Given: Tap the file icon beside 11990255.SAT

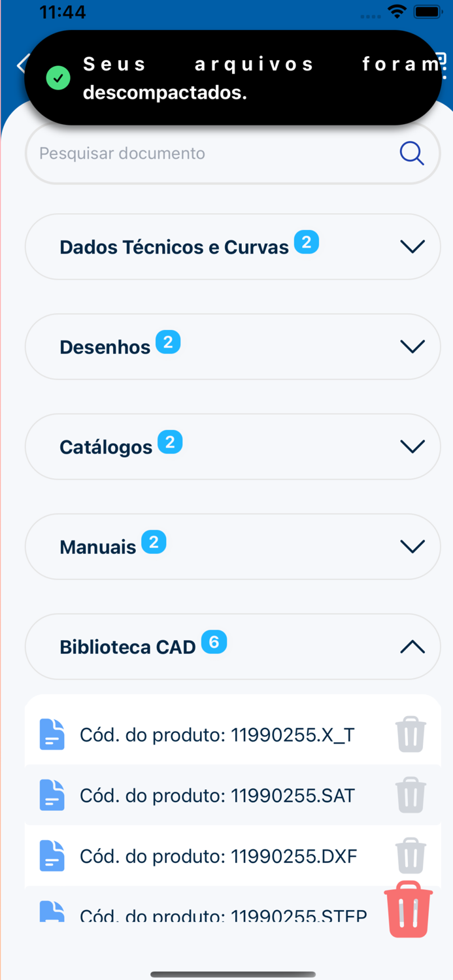Looking at the screenshot, I should [52, 795].
